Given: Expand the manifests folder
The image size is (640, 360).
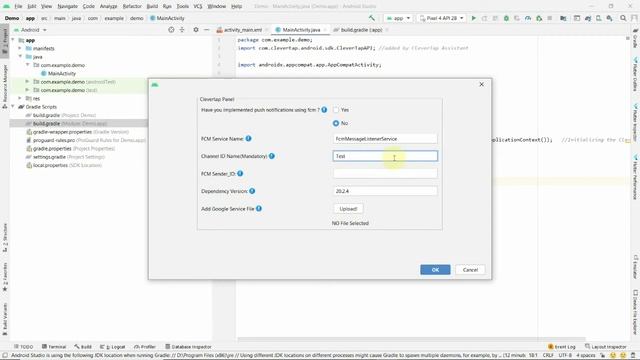Looking at the screenshot, I should [20, 48].
